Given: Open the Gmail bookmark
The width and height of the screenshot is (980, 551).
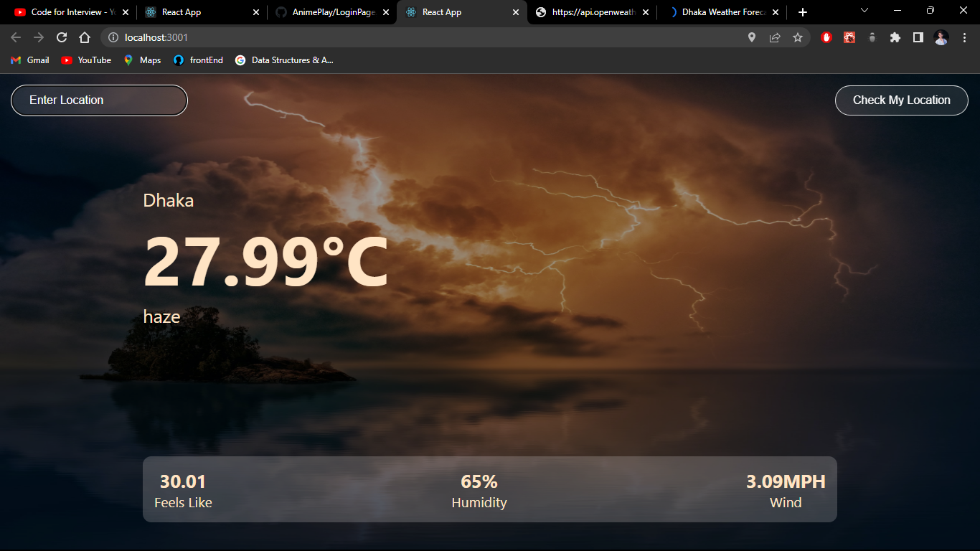Looking at the screenshot, I should (x=29, y=60).
